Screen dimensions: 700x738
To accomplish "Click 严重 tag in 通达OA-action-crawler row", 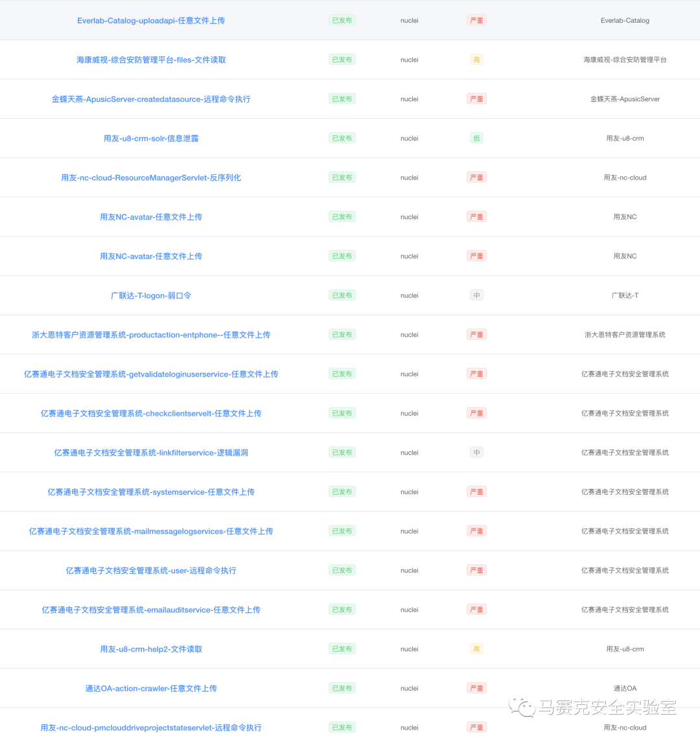I will click(x=476, y=688).
